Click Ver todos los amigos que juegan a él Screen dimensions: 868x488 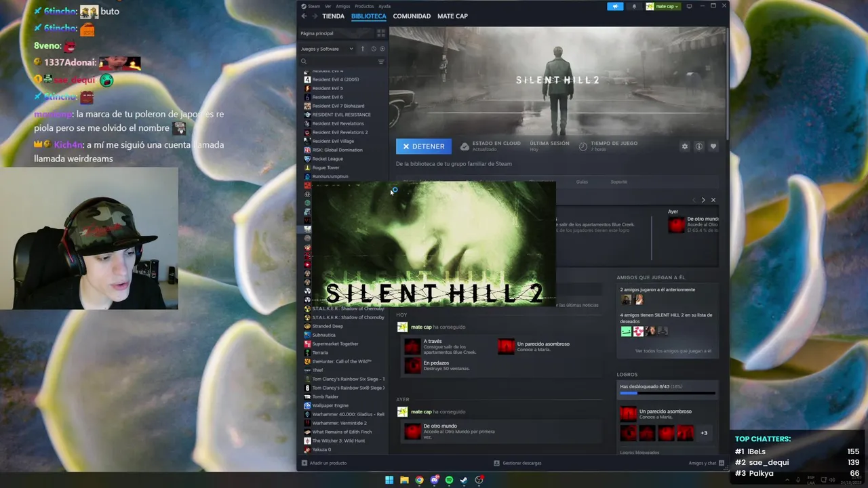click(x=673, y=351)
